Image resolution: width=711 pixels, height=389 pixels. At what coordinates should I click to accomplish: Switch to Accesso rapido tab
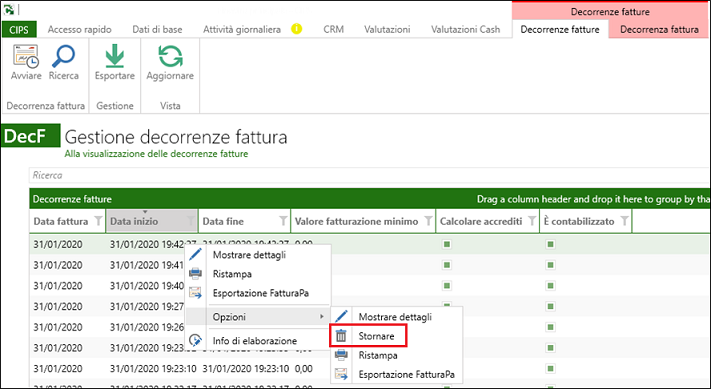tap(79, 29)
